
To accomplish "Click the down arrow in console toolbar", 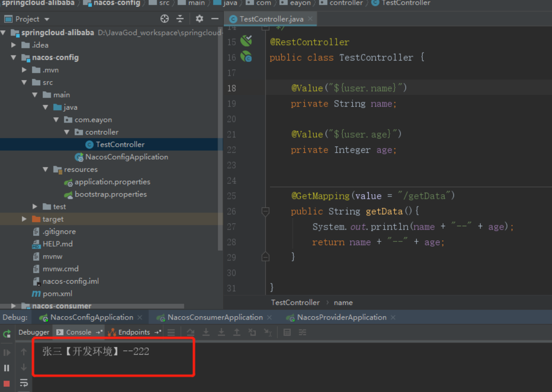I will [24, 367].
